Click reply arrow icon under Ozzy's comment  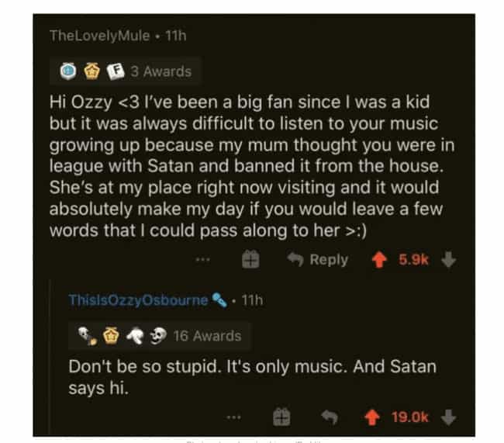pos(329,417)
